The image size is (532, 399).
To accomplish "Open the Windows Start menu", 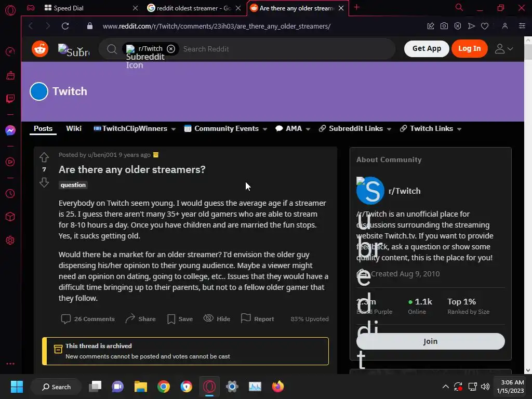I will coord(17,387).
